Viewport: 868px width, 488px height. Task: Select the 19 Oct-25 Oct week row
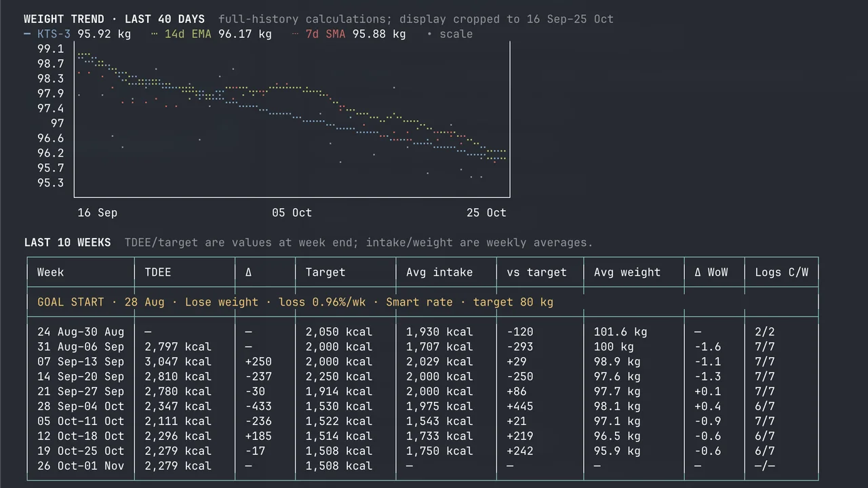click(x=422, y=451)
